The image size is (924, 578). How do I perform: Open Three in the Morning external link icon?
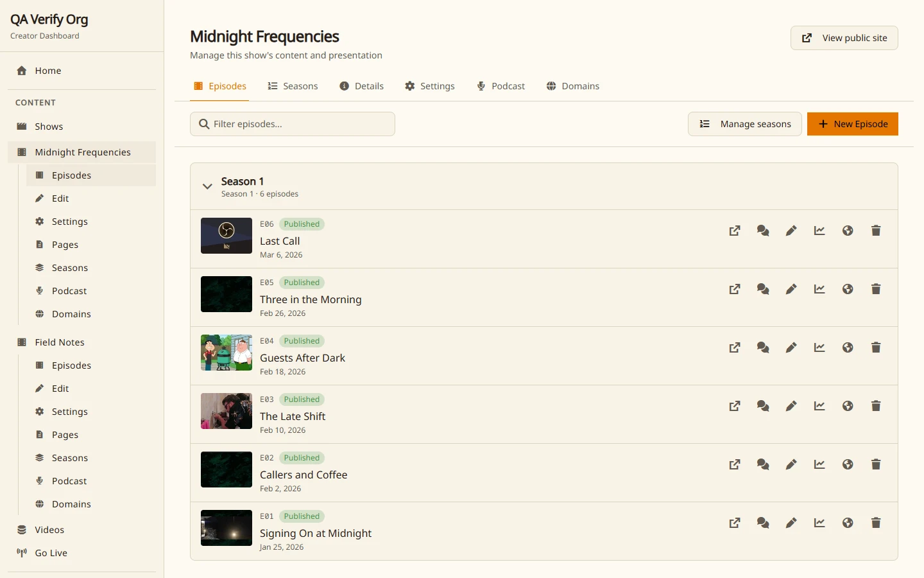[735, 289]
